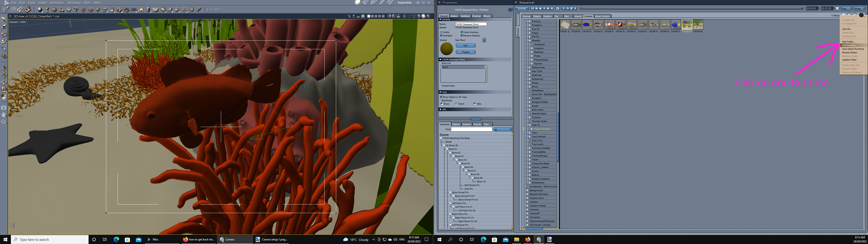Expand the URL section
This screenshot has height=244, width=868.
(x=440, y=109)
